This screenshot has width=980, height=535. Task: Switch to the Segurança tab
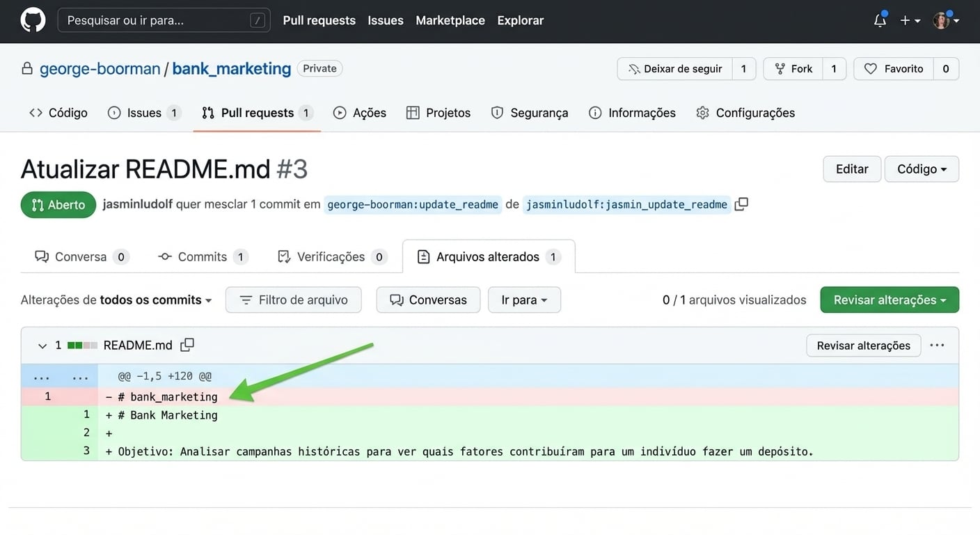[530, 113]
